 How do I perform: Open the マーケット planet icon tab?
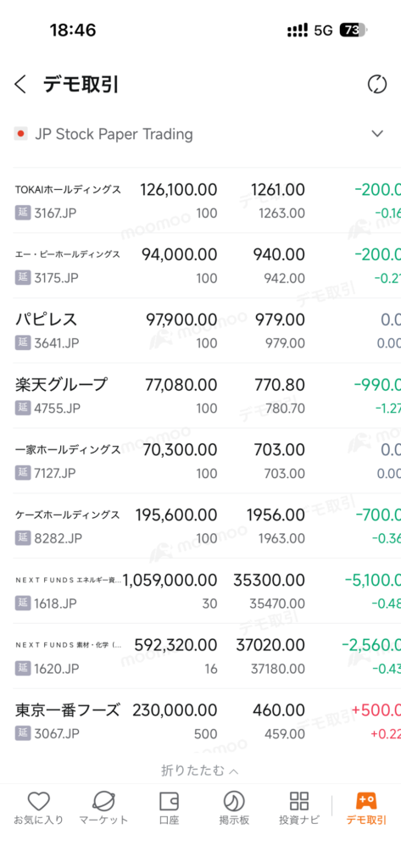tap(103, 810)
